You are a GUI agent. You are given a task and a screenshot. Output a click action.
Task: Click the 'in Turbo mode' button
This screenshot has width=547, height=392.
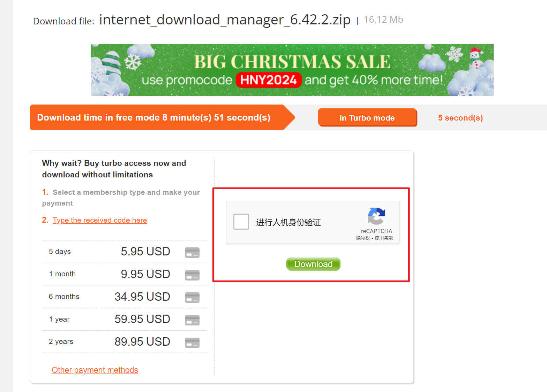(x=367, y=118)
